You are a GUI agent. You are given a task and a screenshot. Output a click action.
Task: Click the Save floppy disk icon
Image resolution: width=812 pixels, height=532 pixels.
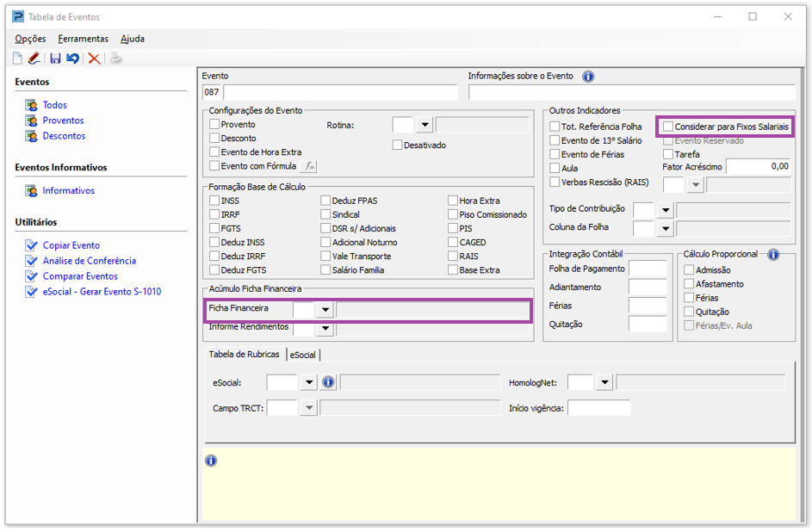tap(55, 59)
